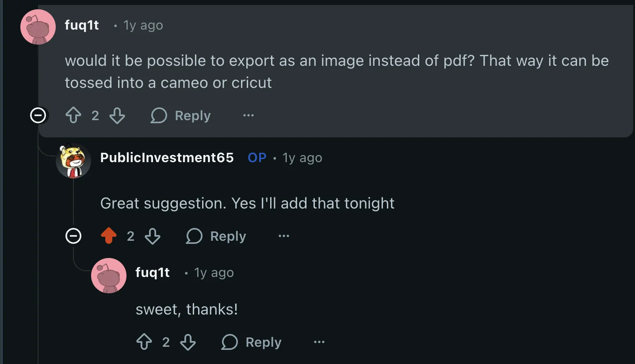The width and height of the screenshot is (635, 364).
Task: Open the "..." options on PublicInvestment65's reply
Action: pos(283,236)
